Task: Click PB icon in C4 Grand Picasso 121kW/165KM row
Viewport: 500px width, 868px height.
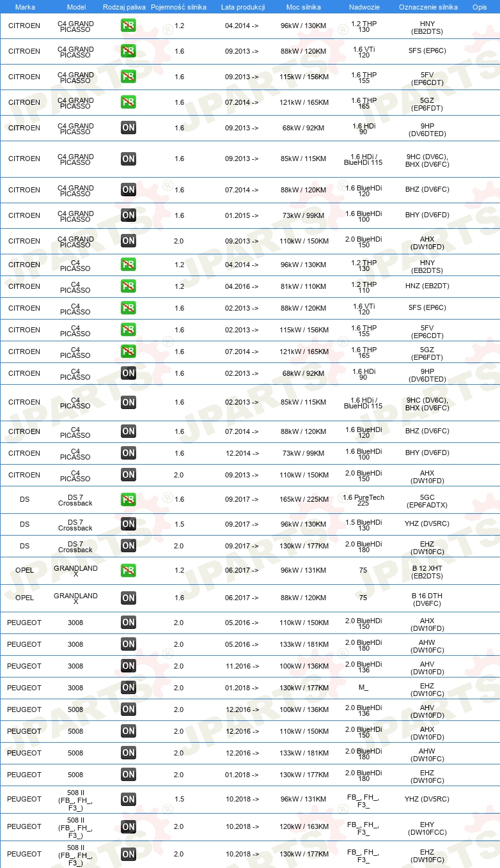Action: tap(129, 102)
